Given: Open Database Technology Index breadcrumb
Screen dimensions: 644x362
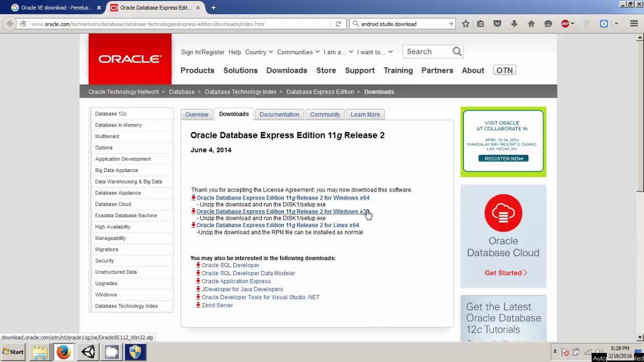Looking at the screenshot, I should [240, 92].
